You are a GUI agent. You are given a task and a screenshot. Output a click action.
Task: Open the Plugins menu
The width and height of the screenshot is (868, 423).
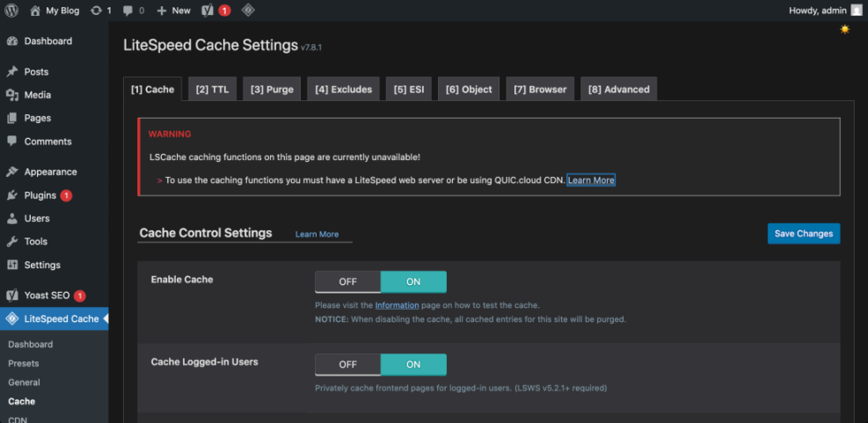click(40, 195)
